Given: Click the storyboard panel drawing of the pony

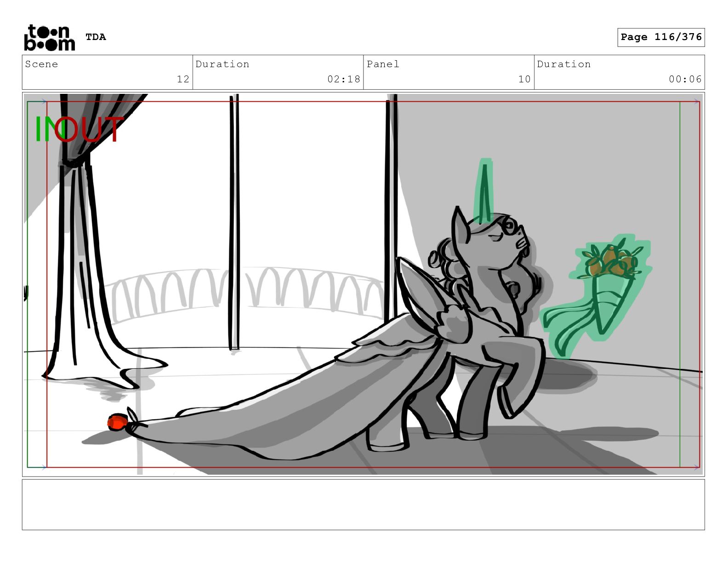Looking at the screenshot, I should (364, 284).
